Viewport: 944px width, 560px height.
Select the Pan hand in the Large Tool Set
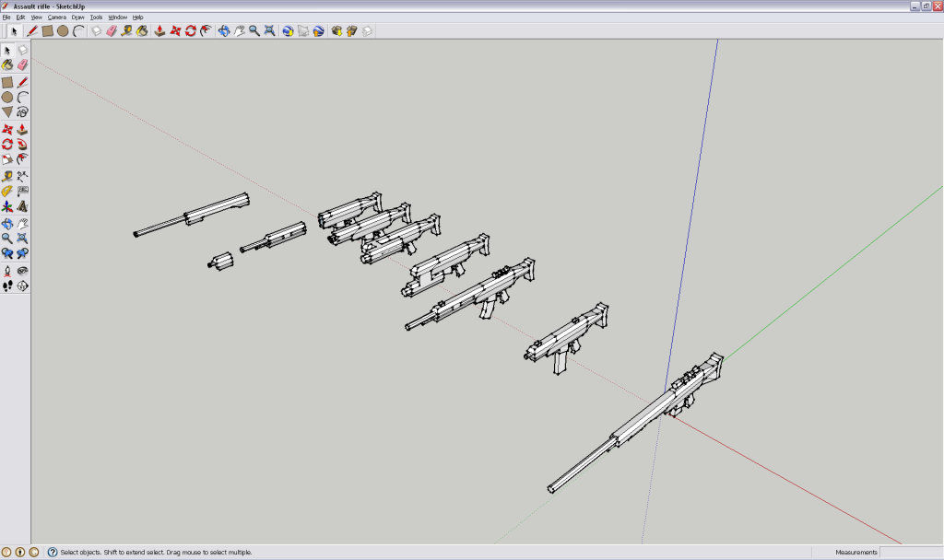coord(22,224)
